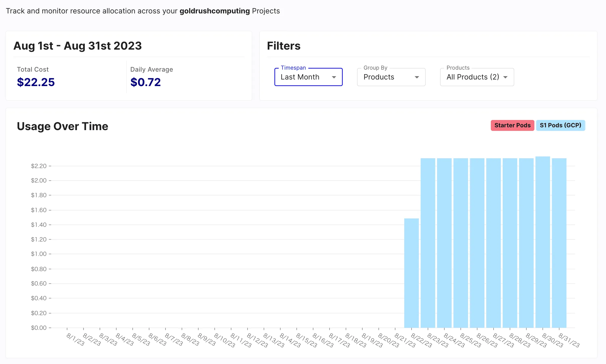Click the 8/27/23 usage bar
Image resolution: width=606 pixels, height=364 pixels.
pos(494,243)
